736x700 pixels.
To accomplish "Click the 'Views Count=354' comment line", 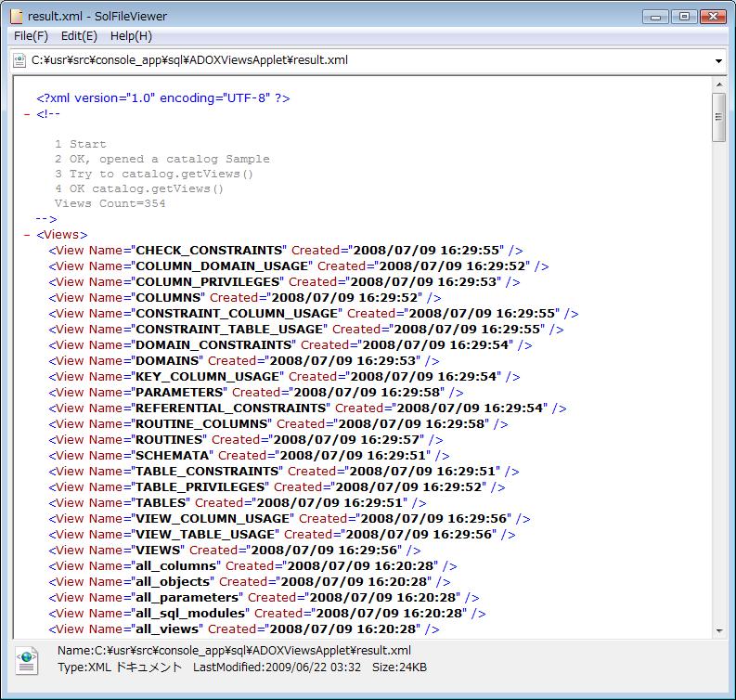I will [110, 203].
